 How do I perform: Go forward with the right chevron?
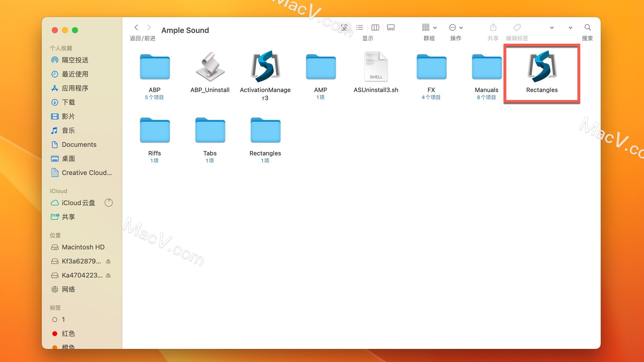(x=149, y=27)
